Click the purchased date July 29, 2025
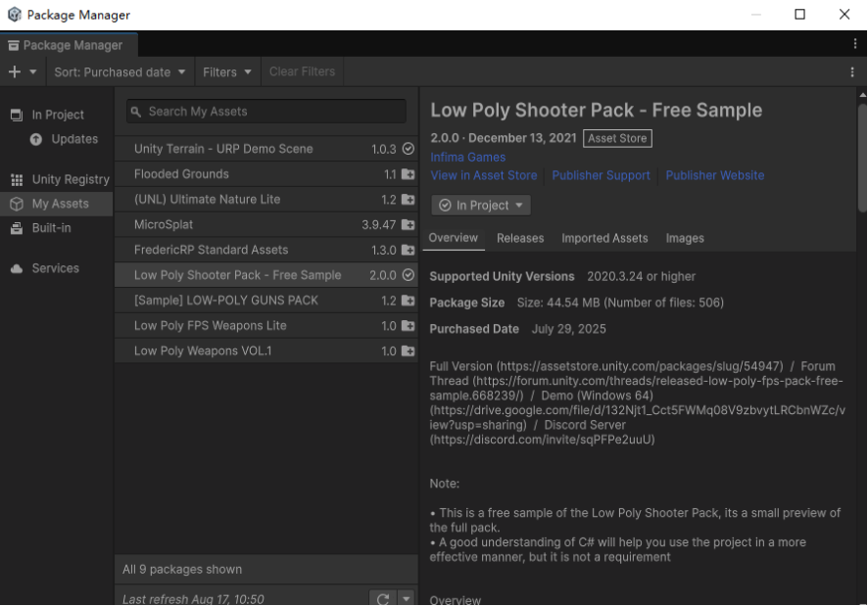The image size is (868, 606). [568, 329]
